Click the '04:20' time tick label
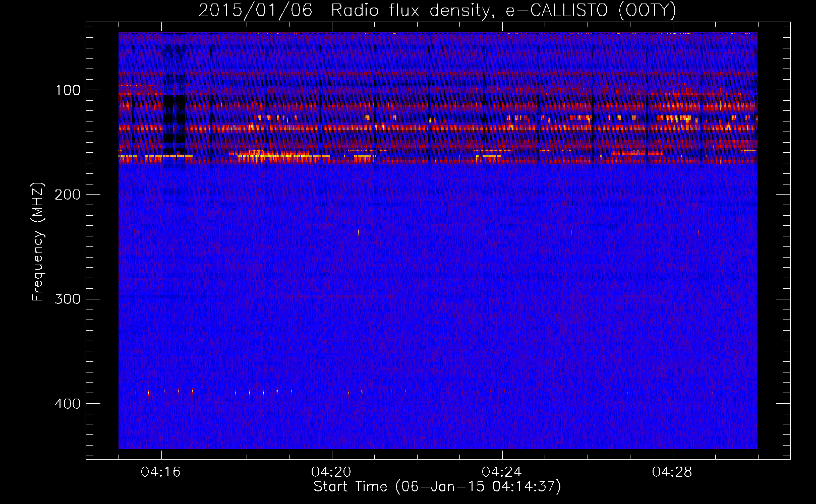 click(331, 472)
